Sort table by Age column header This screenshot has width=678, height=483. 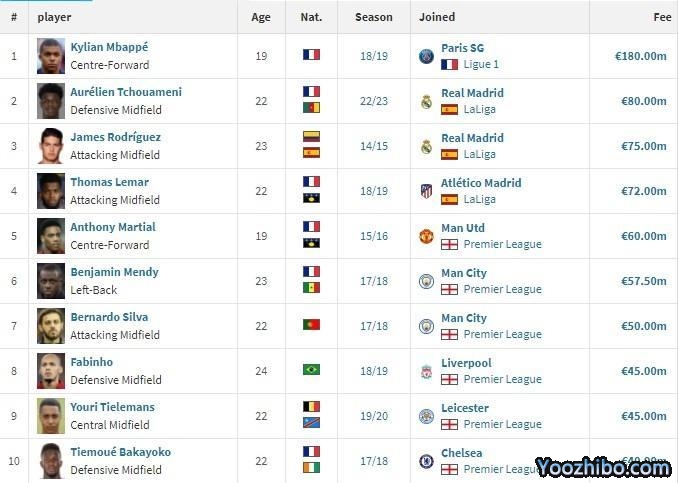(x=261, y=17)
